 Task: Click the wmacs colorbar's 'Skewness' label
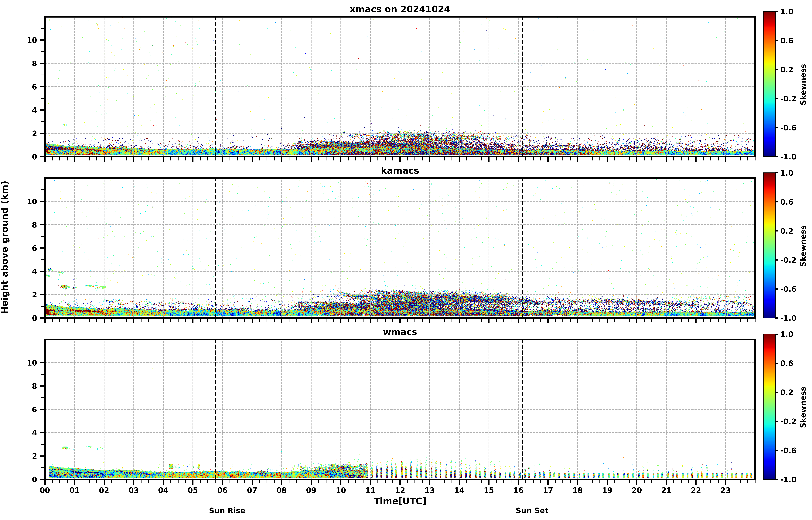pos(803,407)
